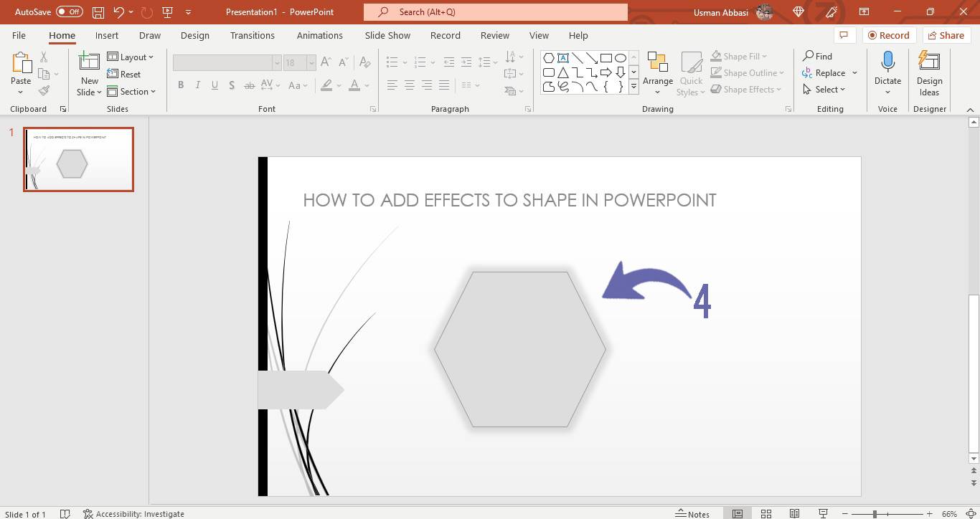980x519 pixels.
Task: Adjust the zoom slider
Action: point(874,514)
